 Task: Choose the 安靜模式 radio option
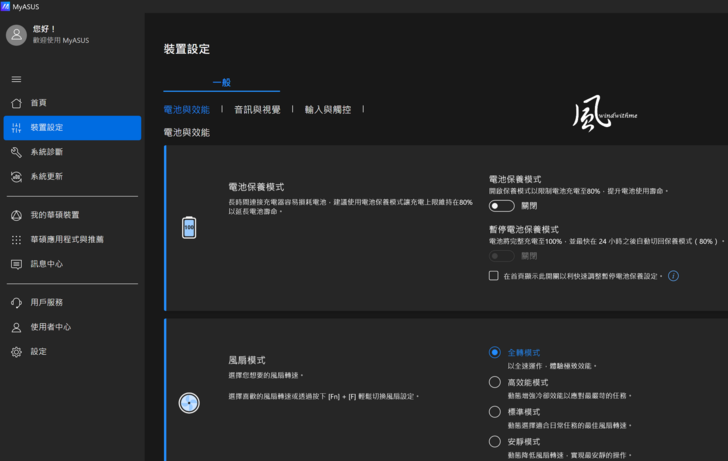[495, 441]
